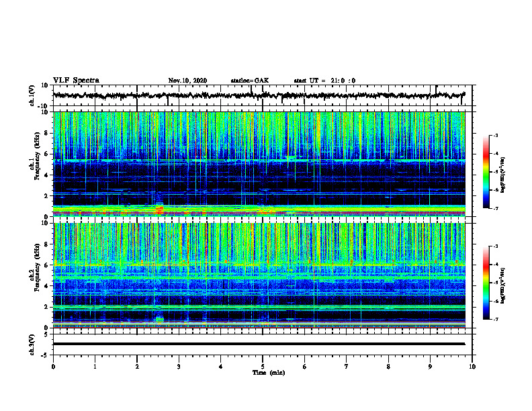Image resolution: width=532 pixels, height=411 pixels.
Task: Click the "-7" tick on the ch.2 colorbar
Action: tap(496, 319)
